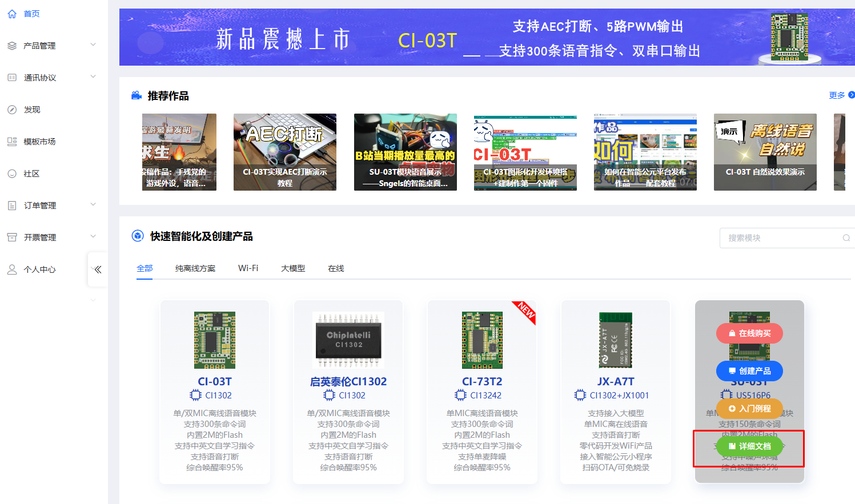This screenshot has width=855, height=504.
Task: Click the cube icon beside 快速智能化及创建产品
Action: [138, 236]
